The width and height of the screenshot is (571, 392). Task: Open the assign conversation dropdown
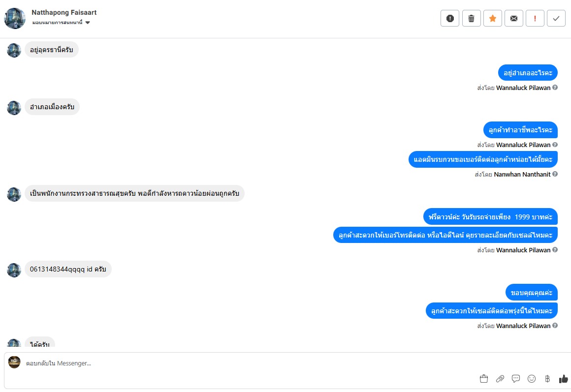coord(61,23)
